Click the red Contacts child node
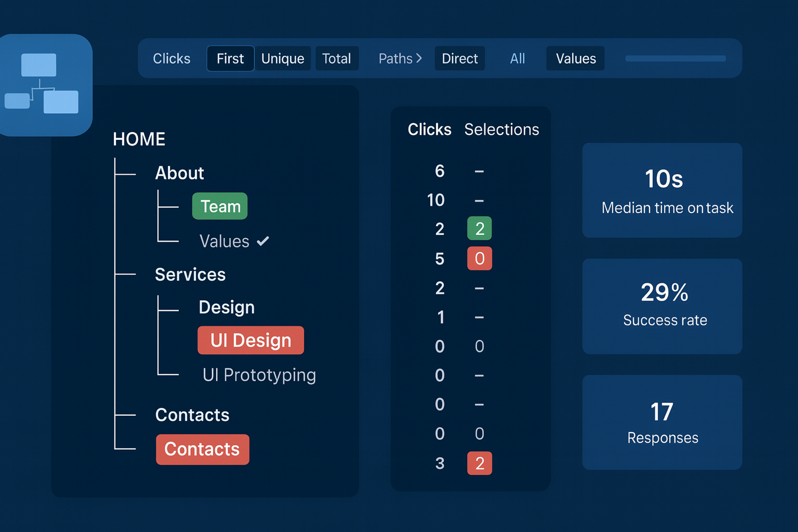 tap(203, 449)
